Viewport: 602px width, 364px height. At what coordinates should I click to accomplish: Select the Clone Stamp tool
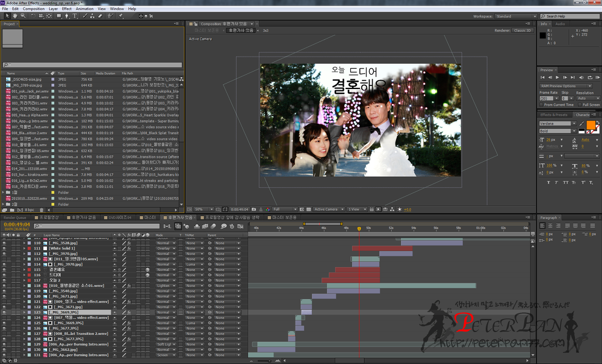92,16
